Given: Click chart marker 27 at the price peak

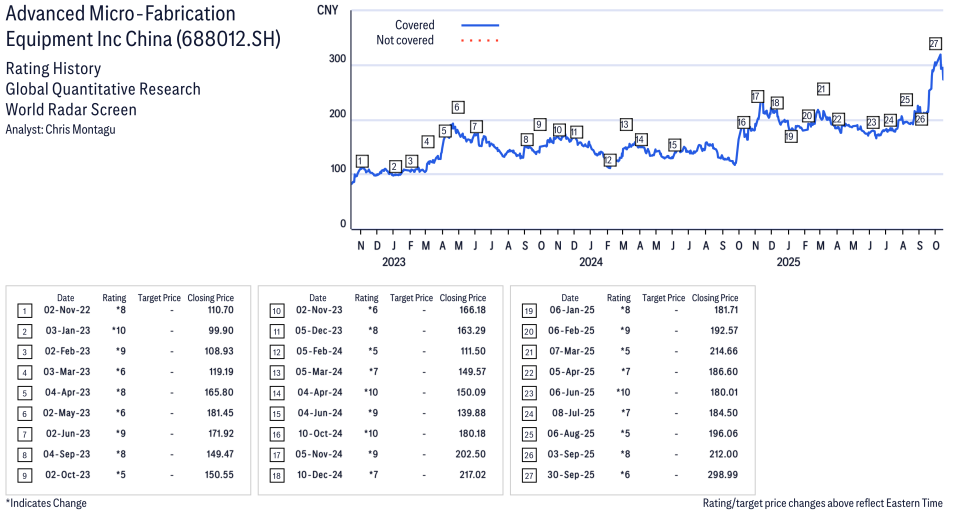Looking at the screenshot, I should tap(935, 43).
